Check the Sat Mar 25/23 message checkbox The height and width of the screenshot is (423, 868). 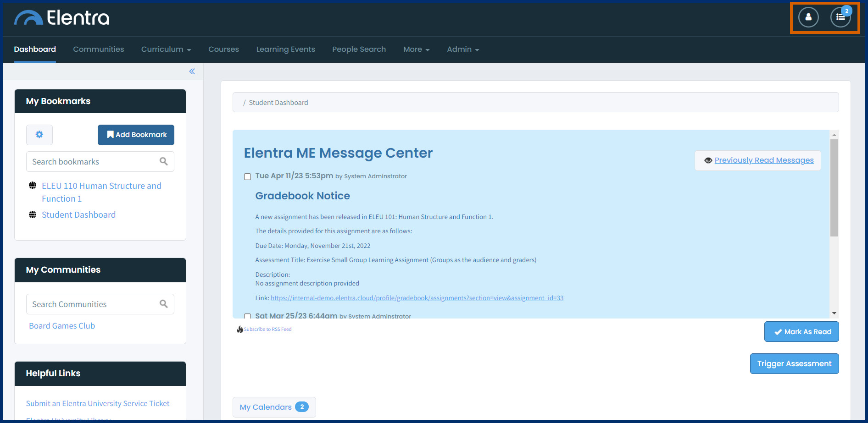point(248,316)
